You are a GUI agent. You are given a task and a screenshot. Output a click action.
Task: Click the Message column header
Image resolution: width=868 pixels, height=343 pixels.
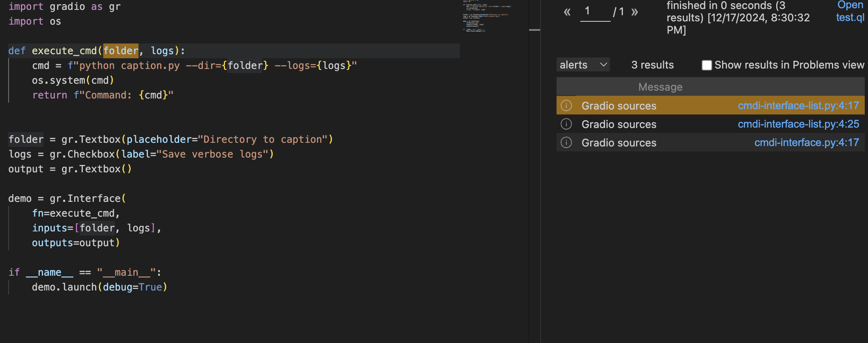click(660, 87)
